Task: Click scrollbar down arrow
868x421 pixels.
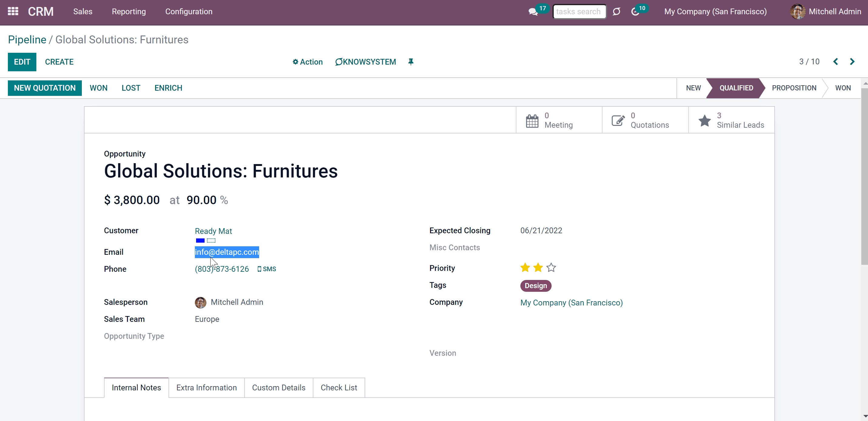Action: click(x=865, y=417)
